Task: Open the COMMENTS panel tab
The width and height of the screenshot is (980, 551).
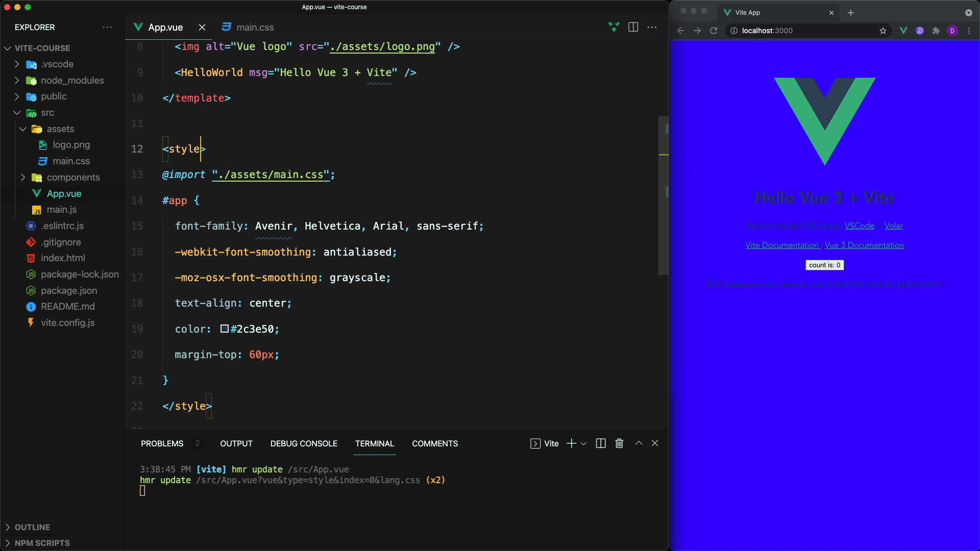Action: pos(435,443)
